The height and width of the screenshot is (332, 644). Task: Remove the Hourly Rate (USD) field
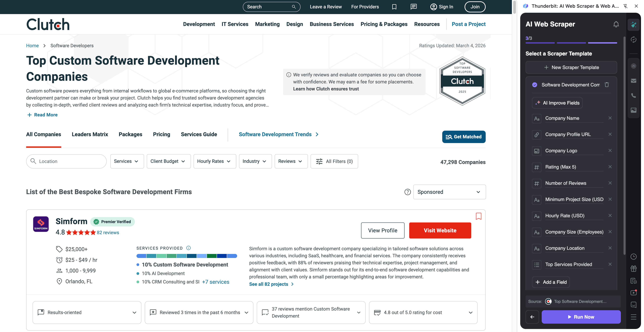(610, 215)
